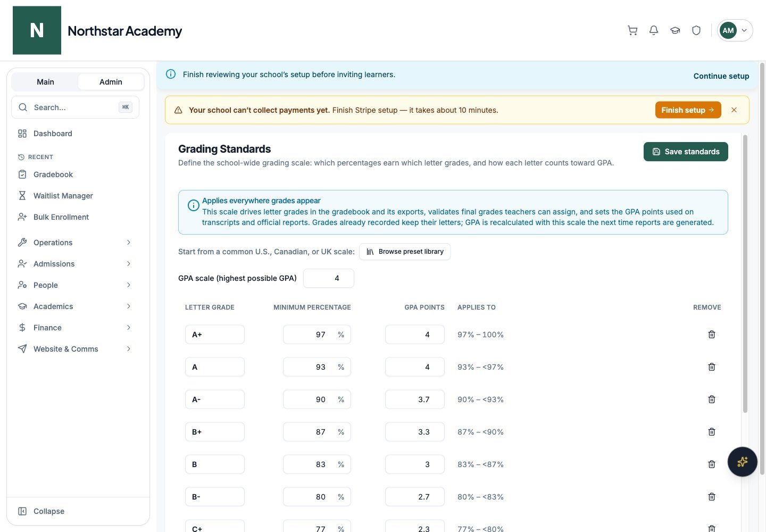Image resolution: width=766 pixels, height=532 pixels.
Task: Click Finish setup button
Action: (x=688, y=110)
